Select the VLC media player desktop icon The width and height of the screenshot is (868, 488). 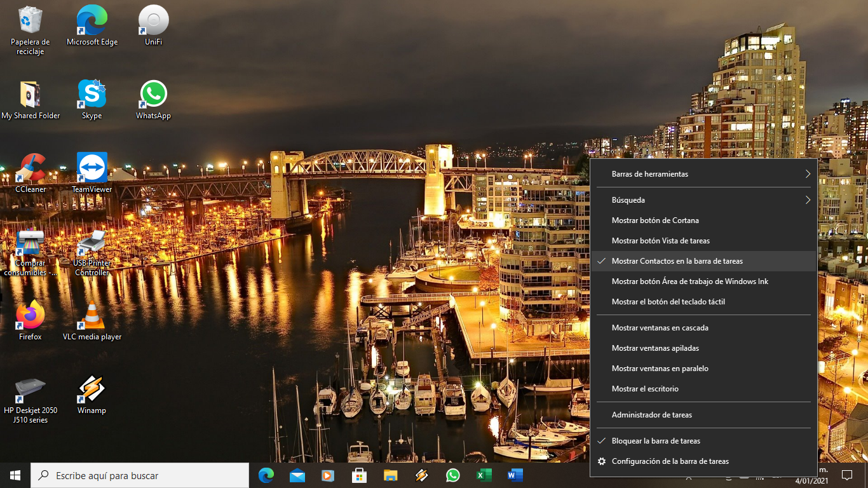pyautogui.click(x=92, y=320)
